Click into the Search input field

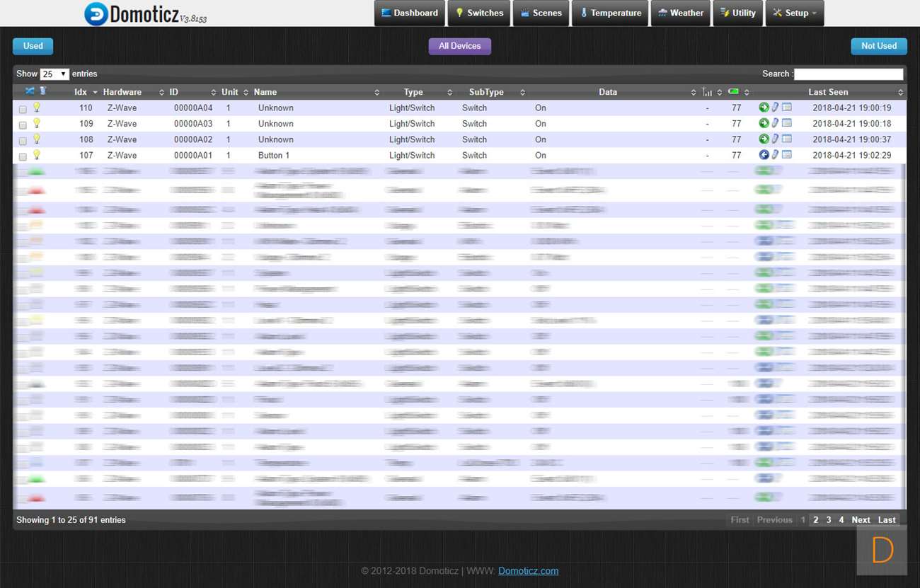tap(849, 74)
